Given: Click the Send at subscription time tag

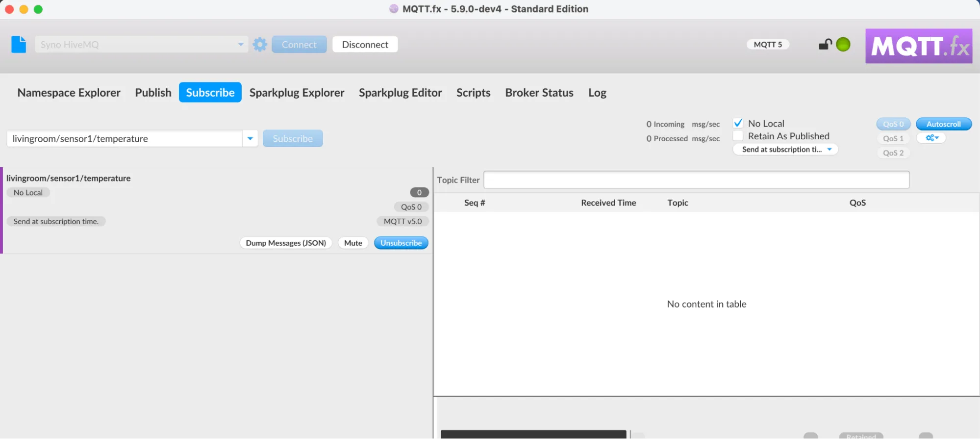Looking at the screenshot, I should [56, 222].
